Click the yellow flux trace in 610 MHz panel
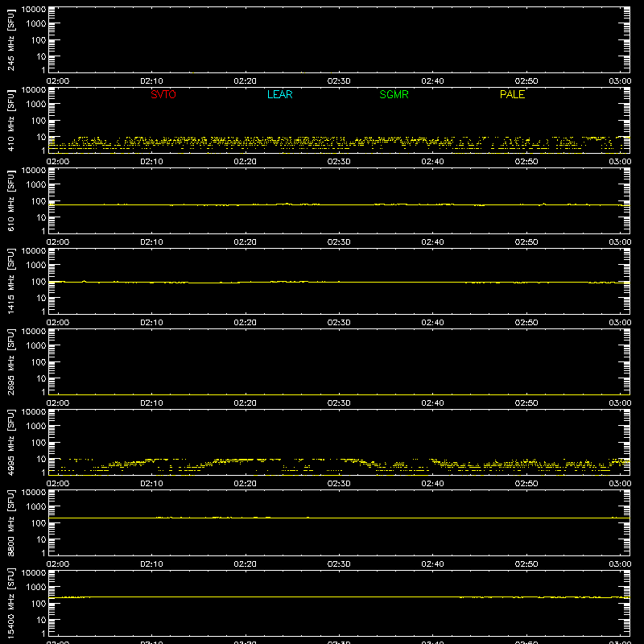The width and height of the screenshot is (644, 644). (339, 204)
